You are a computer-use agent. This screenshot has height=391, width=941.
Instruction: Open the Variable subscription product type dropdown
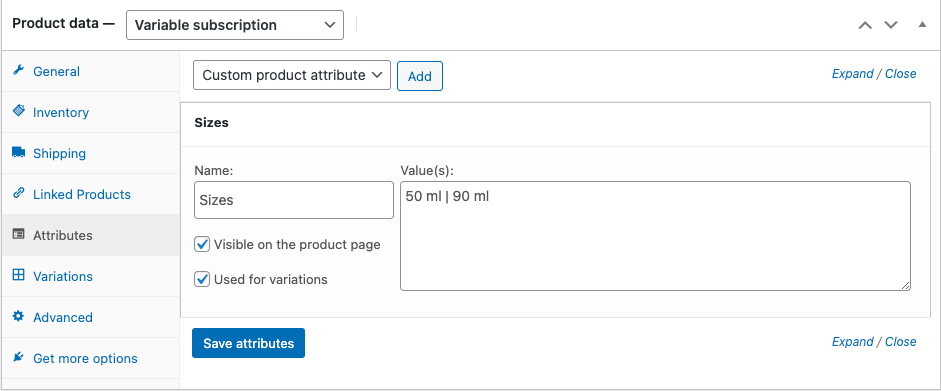(x=235, y=25)
